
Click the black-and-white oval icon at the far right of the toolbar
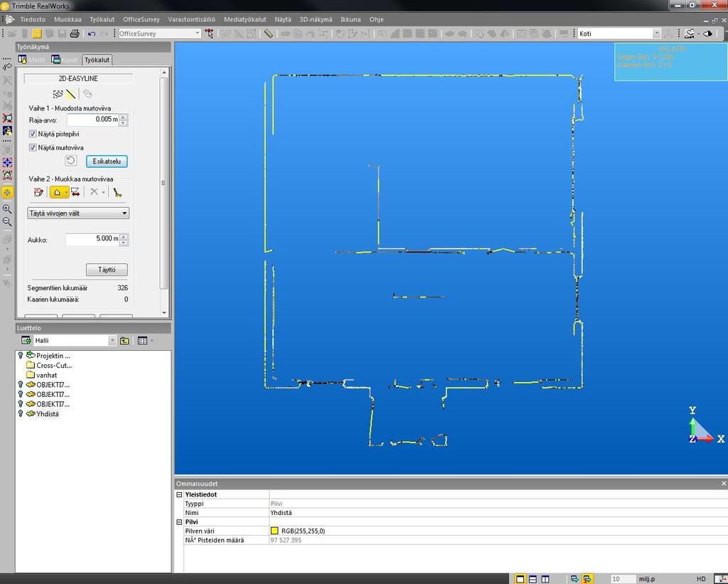point(707,33)
